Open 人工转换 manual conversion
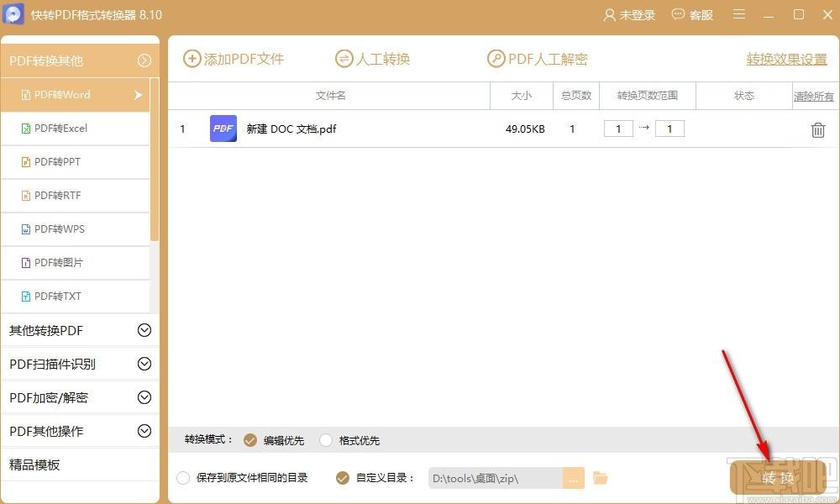The width and height of the screenshot is (840, 504). point(373,59)
